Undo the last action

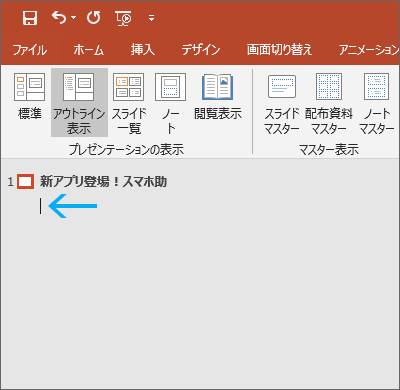click(59, 17)
